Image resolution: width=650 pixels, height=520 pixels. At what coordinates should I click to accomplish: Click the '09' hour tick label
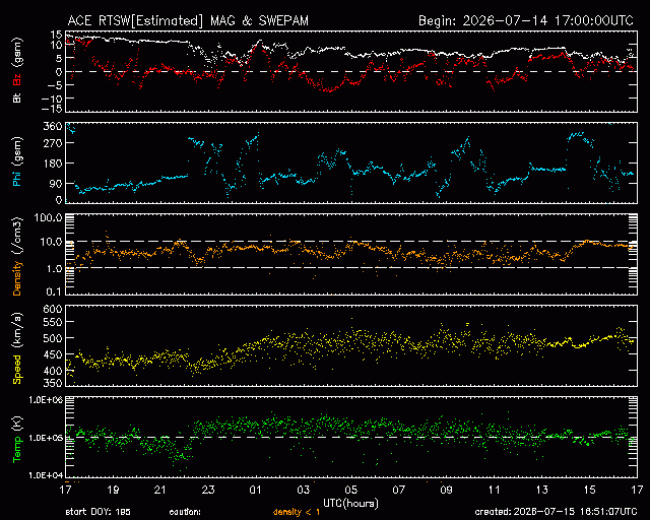[446, 490]
